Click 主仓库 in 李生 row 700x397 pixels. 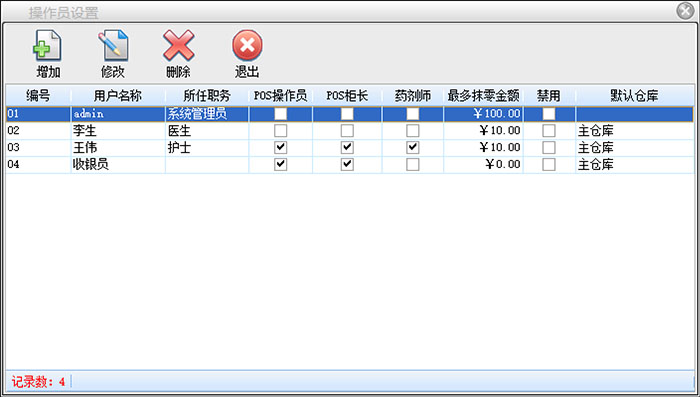(x=634, y=130)
